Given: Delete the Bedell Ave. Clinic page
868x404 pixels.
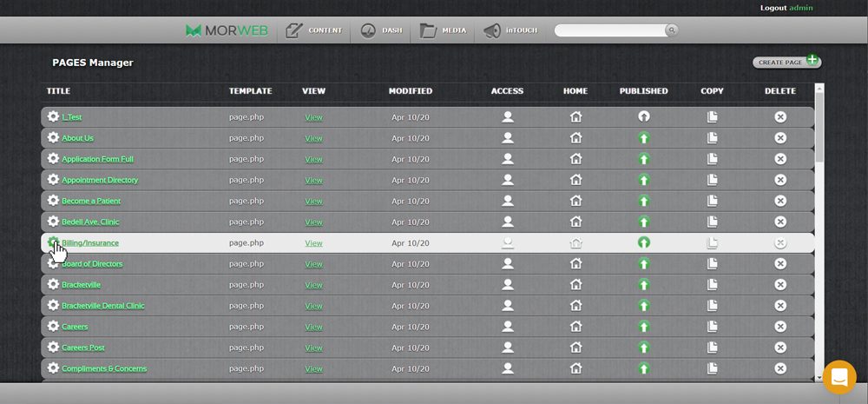Looking at the screenshot, I should click(780, 222).
